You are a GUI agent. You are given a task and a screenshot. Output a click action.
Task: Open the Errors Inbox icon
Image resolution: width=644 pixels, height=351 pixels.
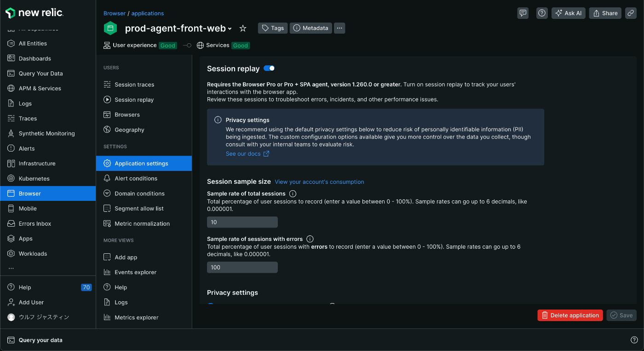coord(11,223)
